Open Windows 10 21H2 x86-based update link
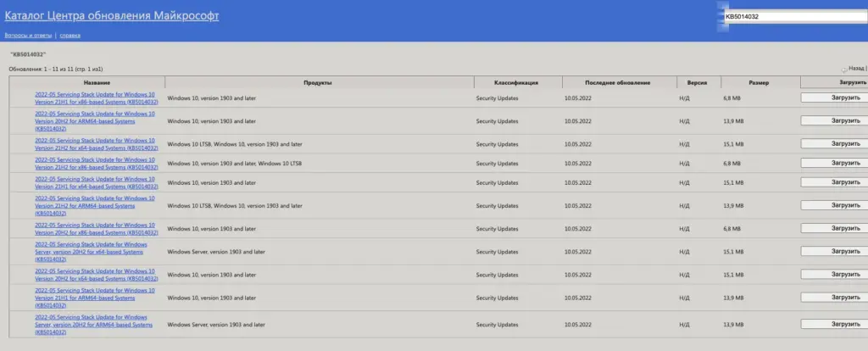Image resolution: width=868 pixels, height=351 pixels. (97, 164)
